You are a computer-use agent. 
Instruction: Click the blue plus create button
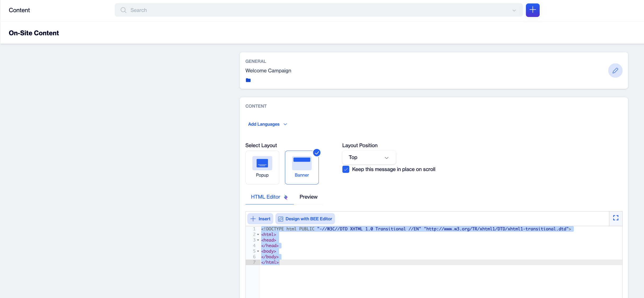[x=533, y=10]
